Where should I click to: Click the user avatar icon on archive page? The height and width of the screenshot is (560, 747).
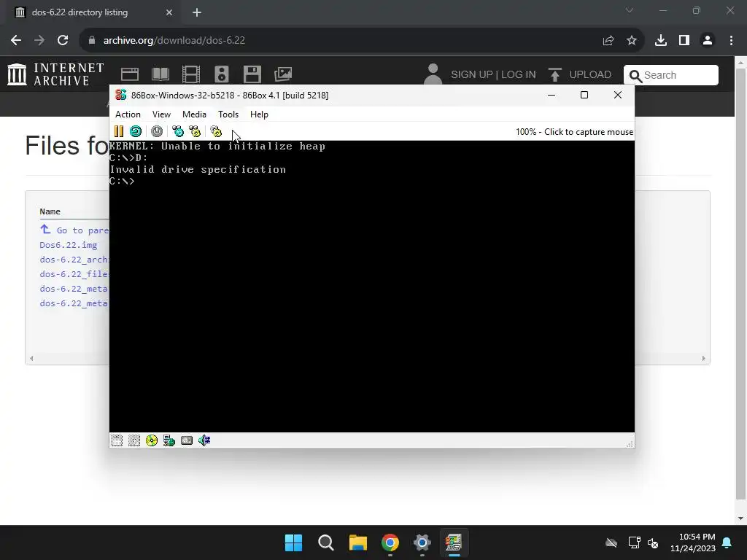(x=433, y=74)
